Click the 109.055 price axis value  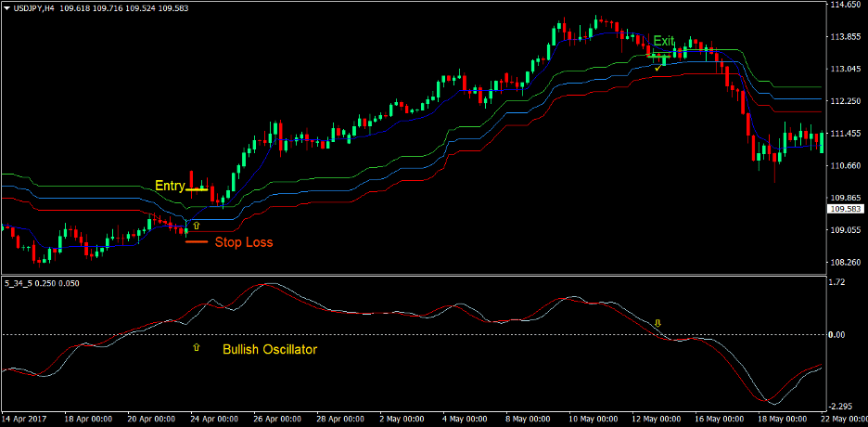point(845,230)
